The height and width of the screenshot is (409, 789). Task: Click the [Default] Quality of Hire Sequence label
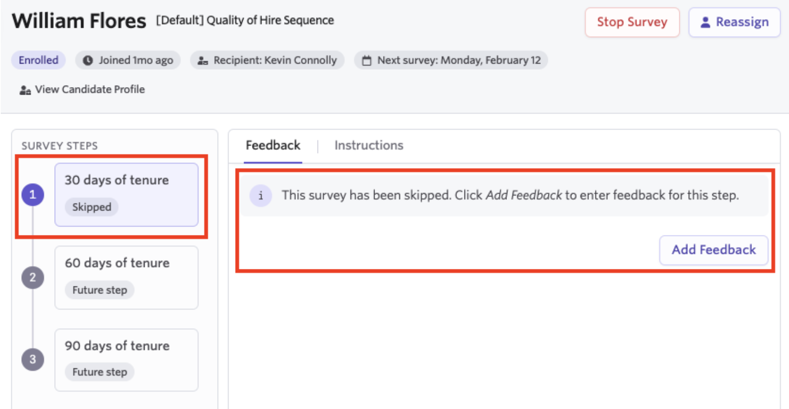[x=245, y=21]
